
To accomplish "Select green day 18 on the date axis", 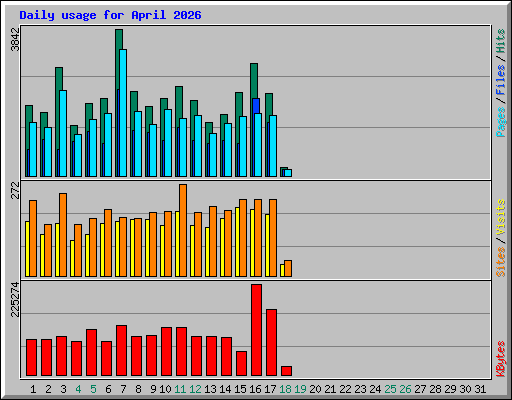I will [x=285, y=389].
